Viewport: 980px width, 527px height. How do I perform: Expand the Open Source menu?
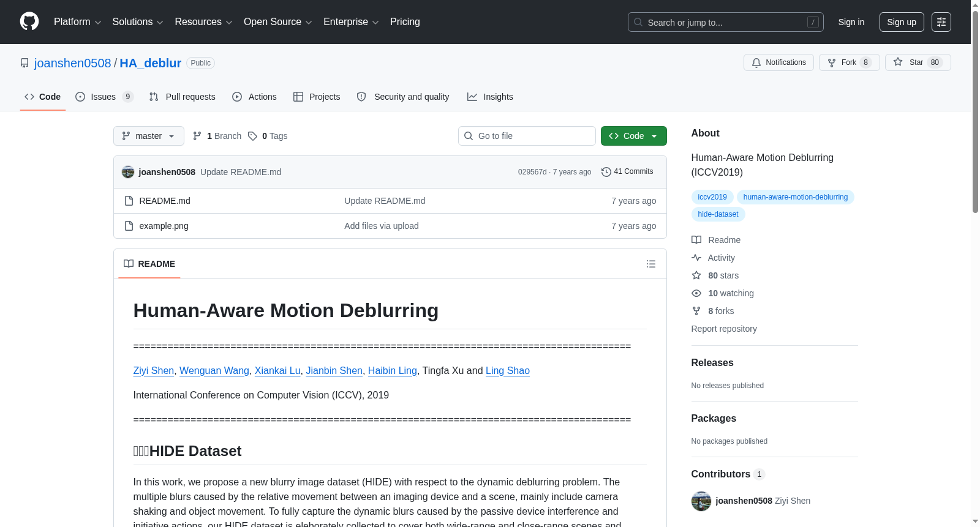278,22
